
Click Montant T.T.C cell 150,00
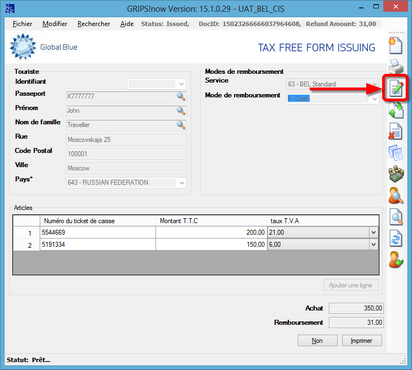point(211,244)
